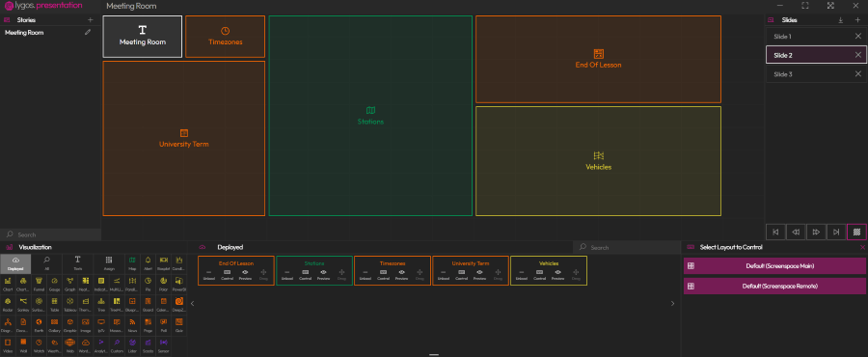Switch to Assign tab
The height and width of the screenshot is (357, 868).
[x=108, y=264]
